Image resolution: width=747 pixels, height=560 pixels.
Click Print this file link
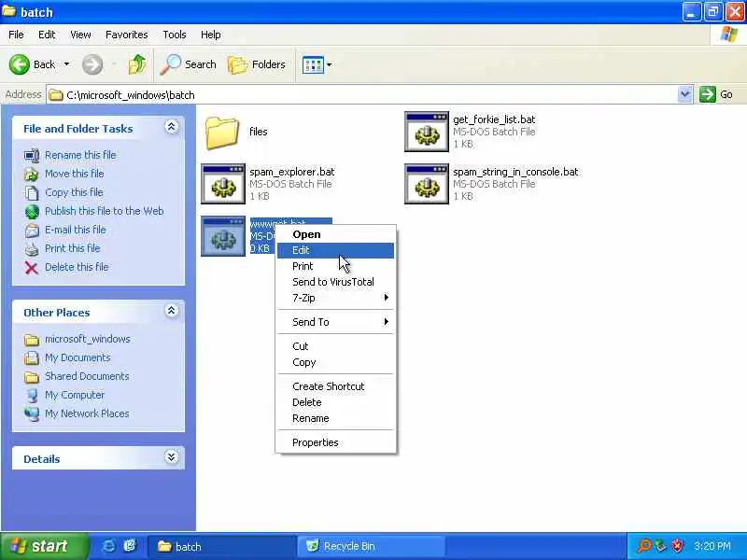pyautogui.click(x=73, y=248)
